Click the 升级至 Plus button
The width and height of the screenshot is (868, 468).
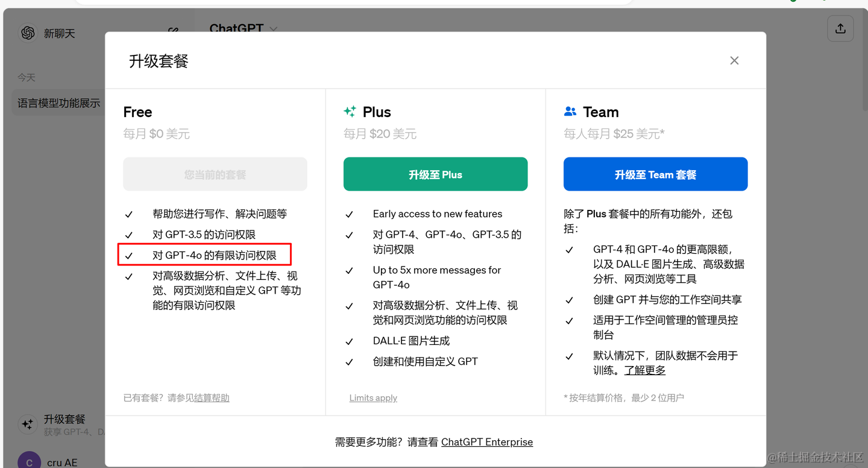coord(435,174)
